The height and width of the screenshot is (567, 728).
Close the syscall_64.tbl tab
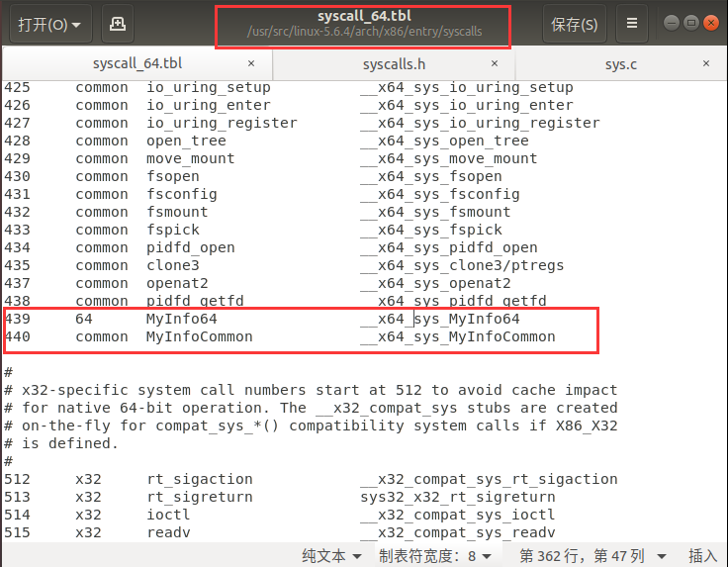pyautogui.click(x=251, y=63)
